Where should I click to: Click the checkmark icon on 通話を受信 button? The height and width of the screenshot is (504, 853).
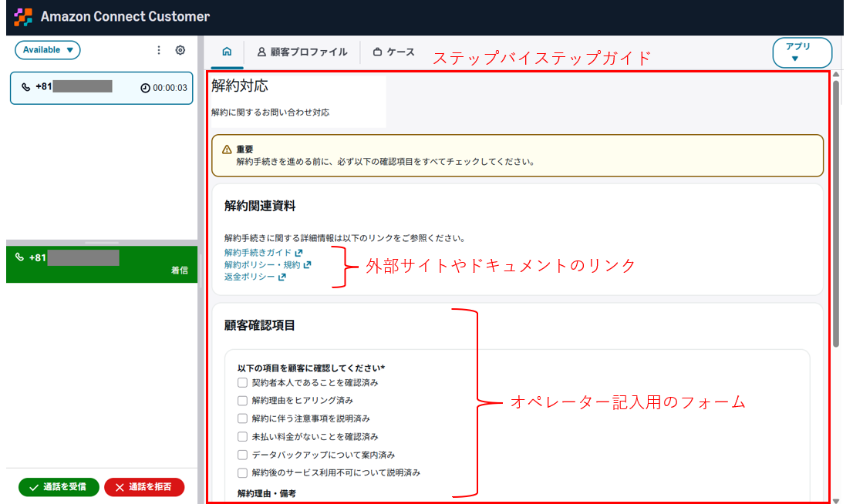pyautogui.click(x=34, y=488)
